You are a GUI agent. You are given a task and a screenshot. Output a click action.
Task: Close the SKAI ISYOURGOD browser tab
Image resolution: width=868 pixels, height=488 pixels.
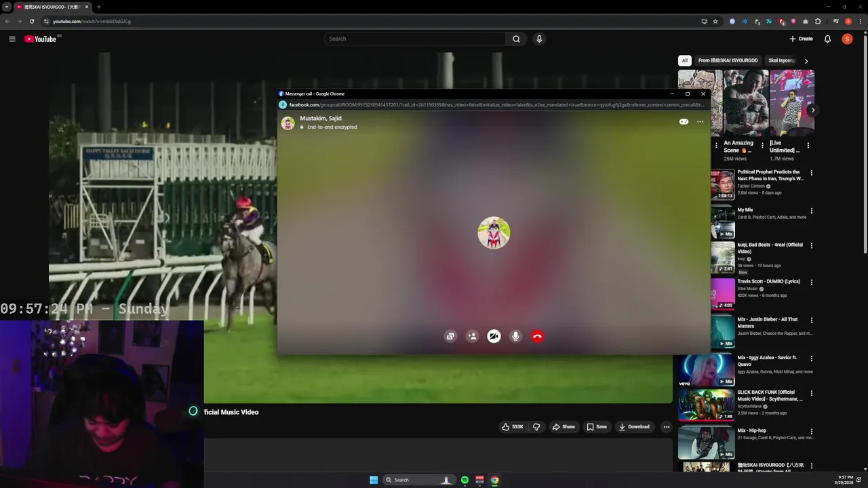tap(87, 7)
